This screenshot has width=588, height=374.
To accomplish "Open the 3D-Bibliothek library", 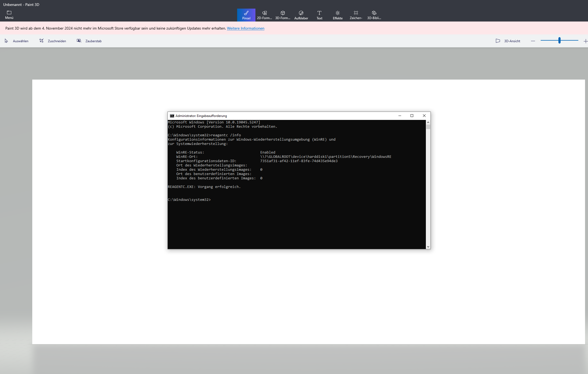I will pyautogui.click(x=374, y=15).
